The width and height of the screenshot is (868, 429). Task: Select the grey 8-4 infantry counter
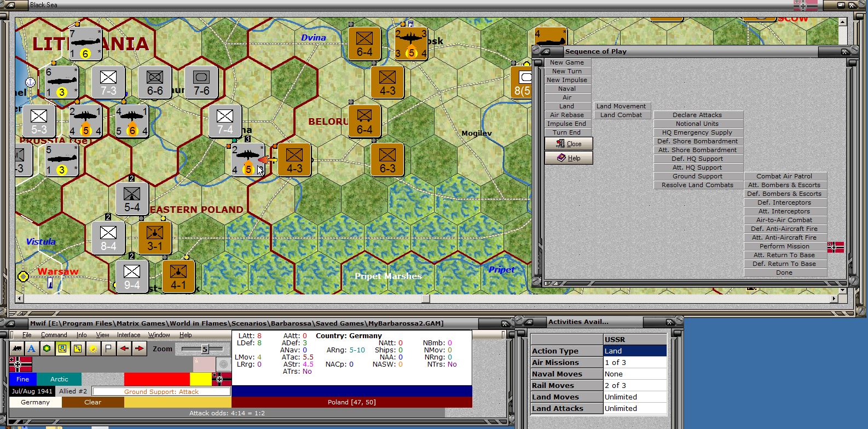pyautogui.click(x=108, y=238)
